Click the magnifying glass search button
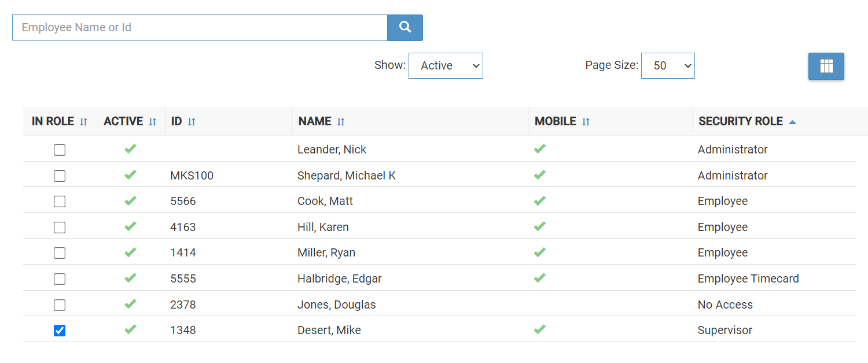The width and height of the screenshot is (868, 363). (x=405, y=27)
